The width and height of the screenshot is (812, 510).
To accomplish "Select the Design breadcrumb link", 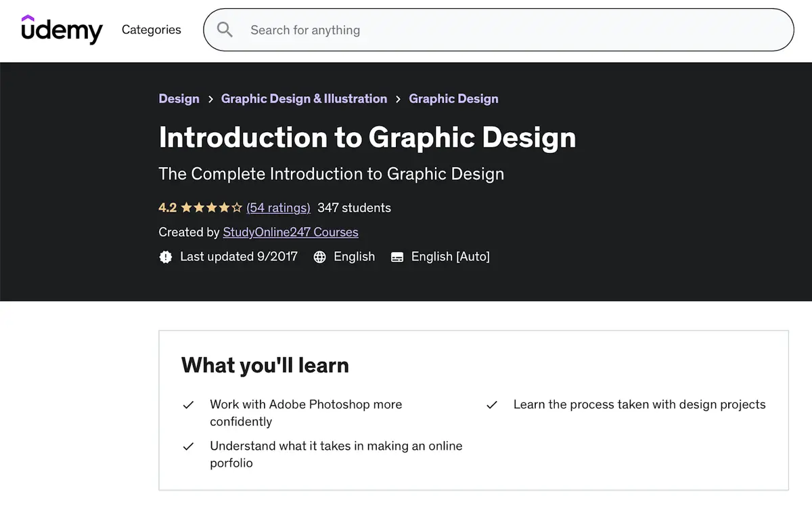I will coord(179,98).
